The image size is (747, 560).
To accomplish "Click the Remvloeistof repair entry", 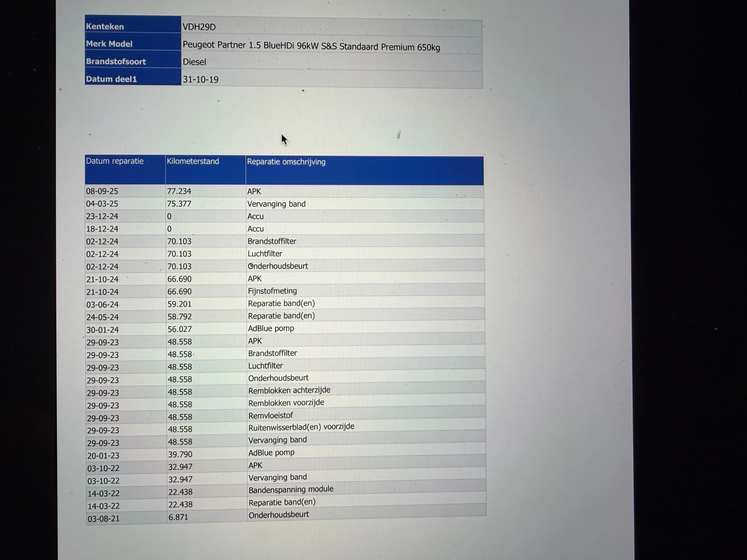I will pyautogui.click(x=270, y=415).
